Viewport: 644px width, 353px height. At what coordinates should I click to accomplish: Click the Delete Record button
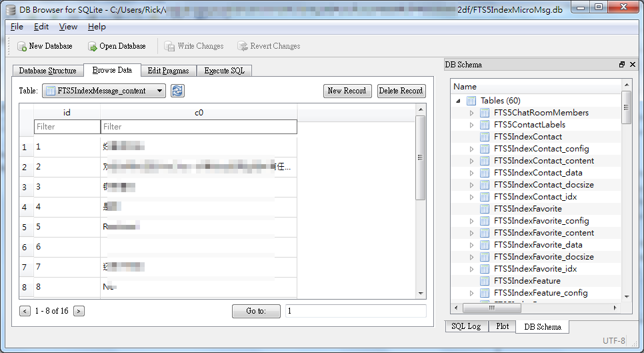click(401, 91)
